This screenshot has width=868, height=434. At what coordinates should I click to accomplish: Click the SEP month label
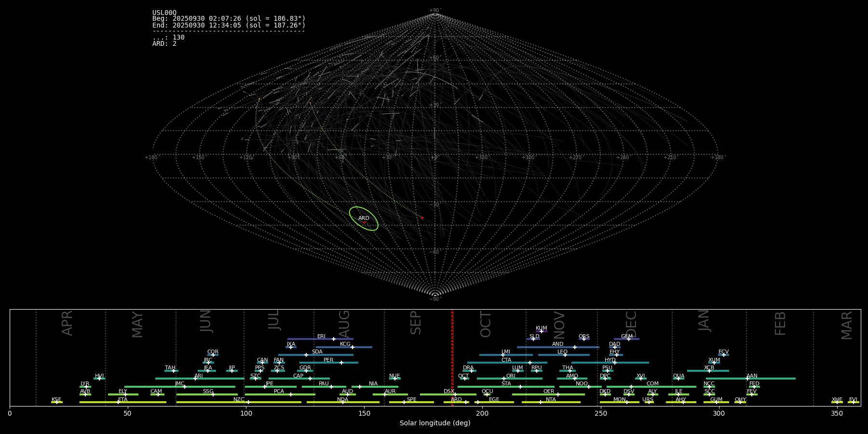[416, 323]
